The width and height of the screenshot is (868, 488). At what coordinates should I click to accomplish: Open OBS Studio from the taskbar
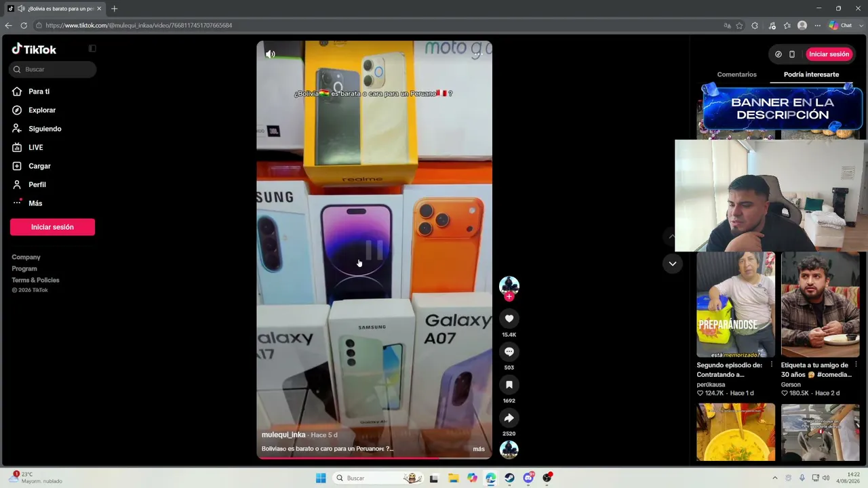tap(547, 478)
